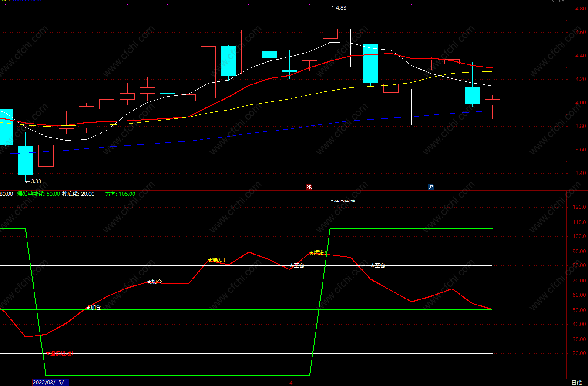588x386 pixels.
Task: Click the month 4 marker on time axis
Action: (291, 383)
